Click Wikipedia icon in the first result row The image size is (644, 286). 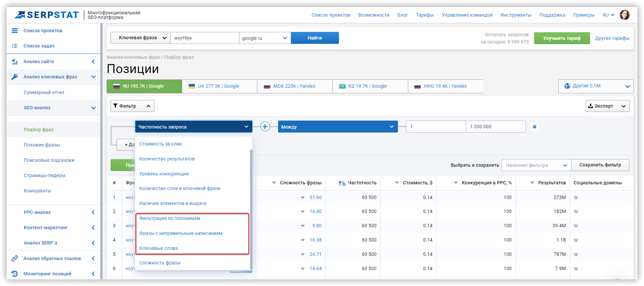pos(576,197)
